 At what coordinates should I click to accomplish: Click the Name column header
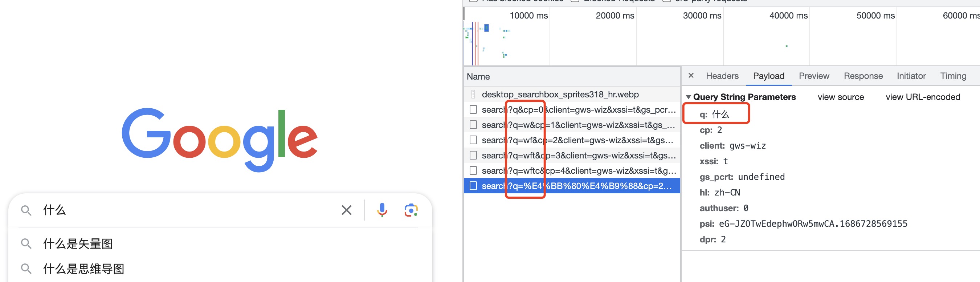click(x=572, y=77)
